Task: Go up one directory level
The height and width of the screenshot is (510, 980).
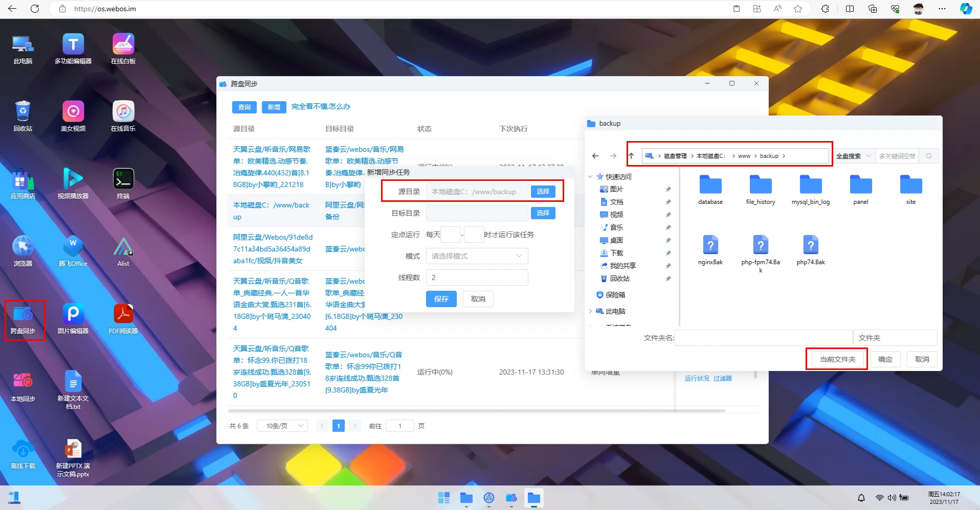Action: (631, 156)
